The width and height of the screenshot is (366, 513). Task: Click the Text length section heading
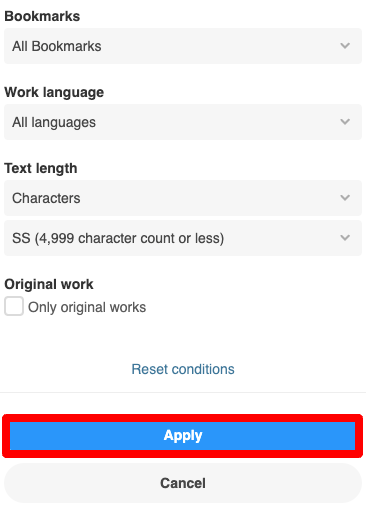click(x=41, y=168)
